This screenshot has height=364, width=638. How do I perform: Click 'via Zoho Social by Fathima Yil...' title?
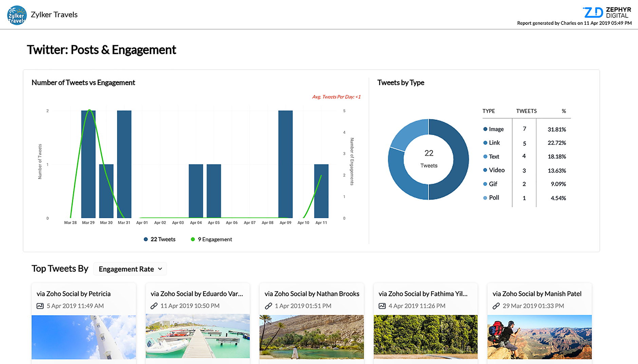pyautogui.click(x=423, y=294)
